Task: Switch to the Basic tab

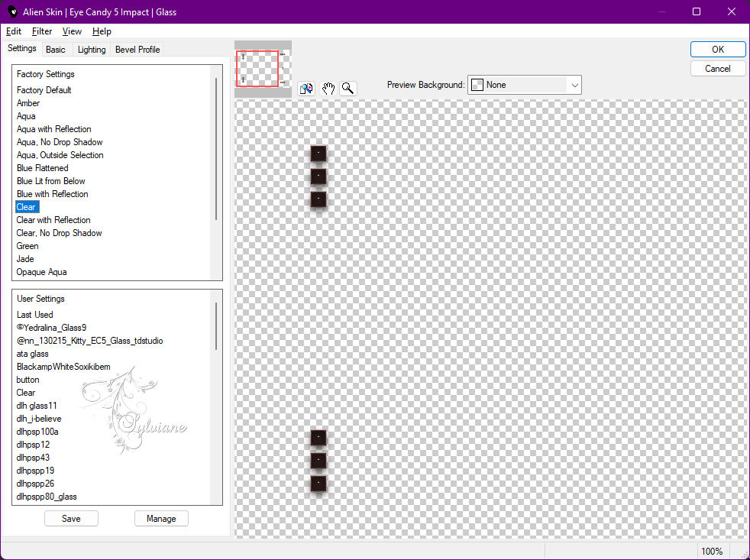Action: pos(56,50)
